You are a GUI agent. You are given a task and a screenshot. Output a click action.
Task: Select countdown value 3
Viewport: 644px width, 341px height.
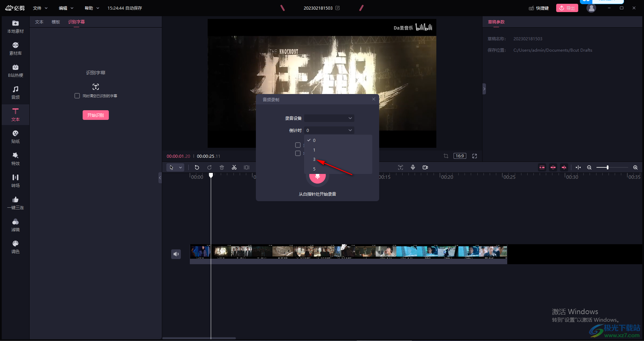click(338, 159)
